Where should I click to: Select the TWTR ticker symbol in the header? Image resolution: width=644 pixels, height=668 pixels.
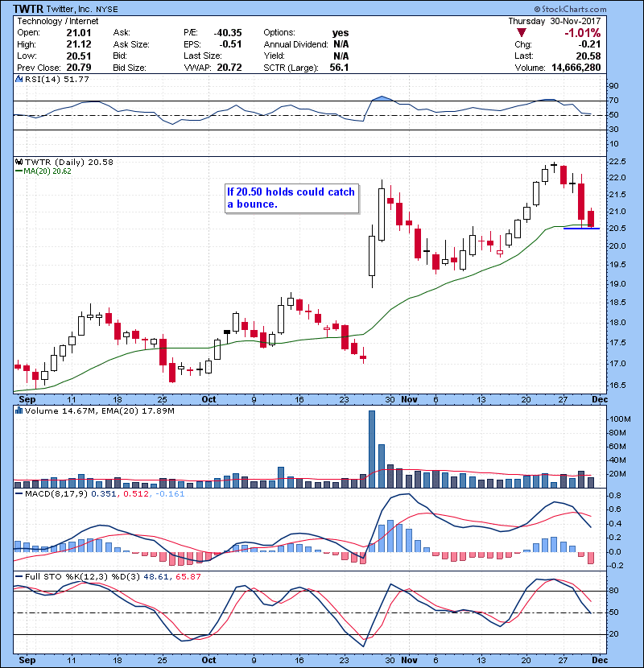pos(28,9)
